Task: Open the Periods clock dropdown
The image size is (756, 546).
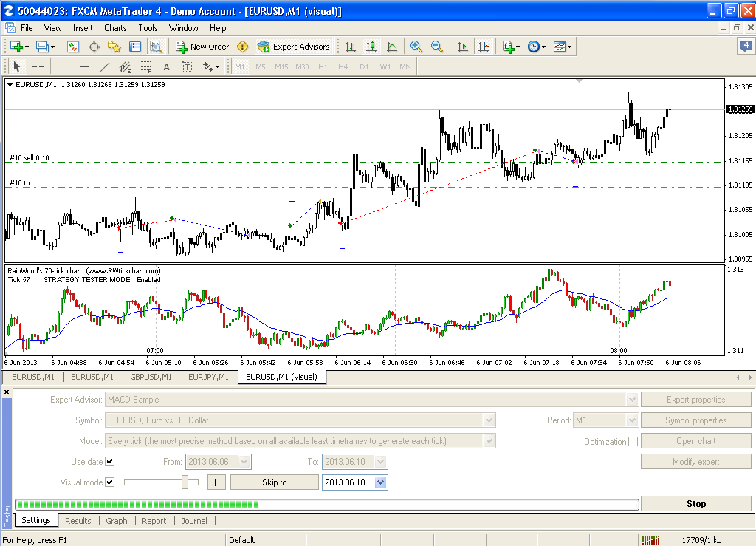Action: (537, 47)
